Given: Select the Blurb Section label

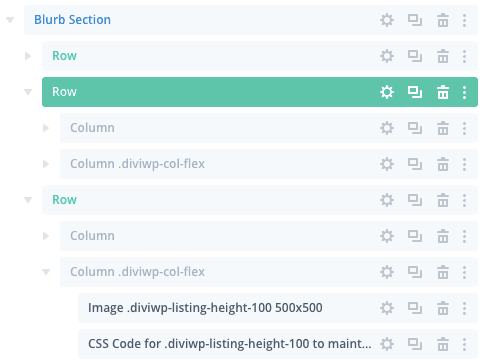Looking at the screenshot, I should 72,20.
